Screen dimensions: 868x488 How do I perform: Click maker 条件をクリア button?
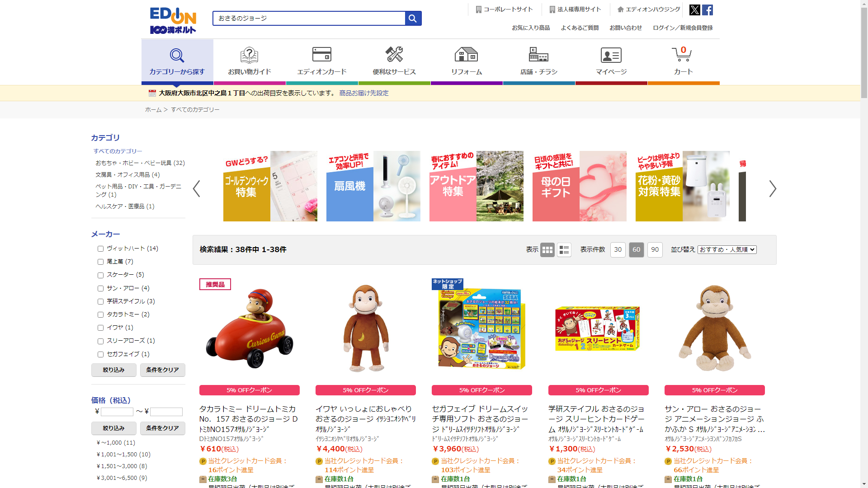pos(162,370)
